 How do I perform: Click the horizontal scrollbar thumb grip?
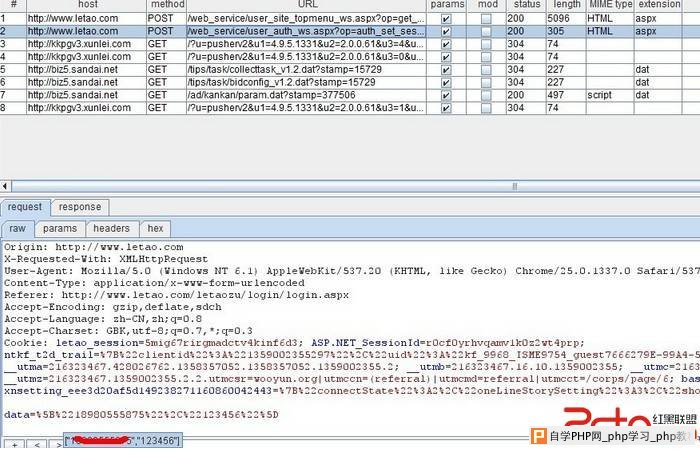514,186
